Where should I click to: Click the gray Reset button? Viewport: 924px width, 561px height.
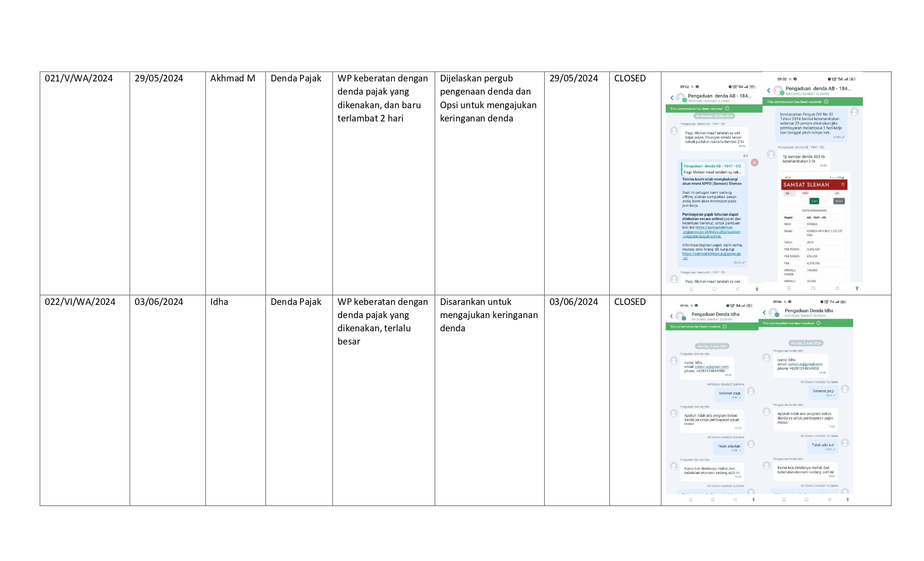coord(839,201)
